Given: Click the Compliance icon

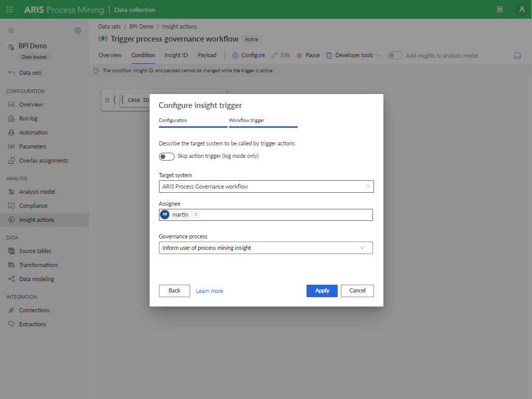Looking at the screenshot, I should pos(11,206).
